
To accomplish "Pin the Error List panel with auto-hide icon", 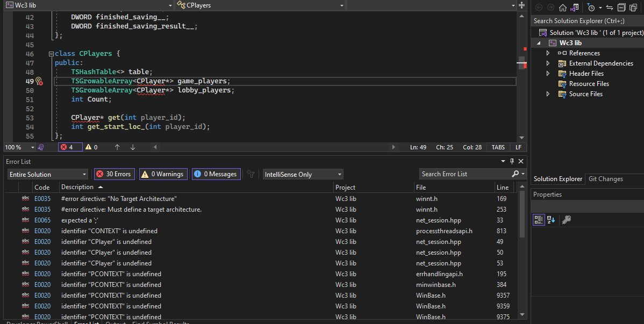I will 512,161.
